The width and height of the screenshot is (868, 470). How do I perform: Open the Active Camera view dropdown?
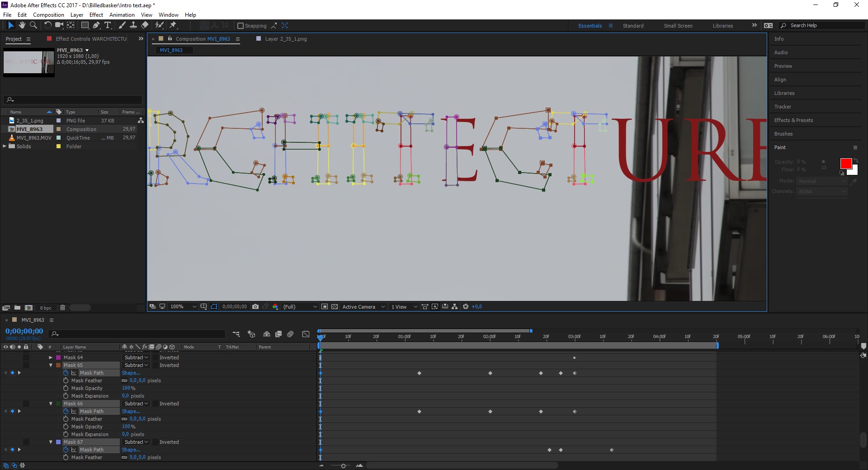(x=363, y=306)
